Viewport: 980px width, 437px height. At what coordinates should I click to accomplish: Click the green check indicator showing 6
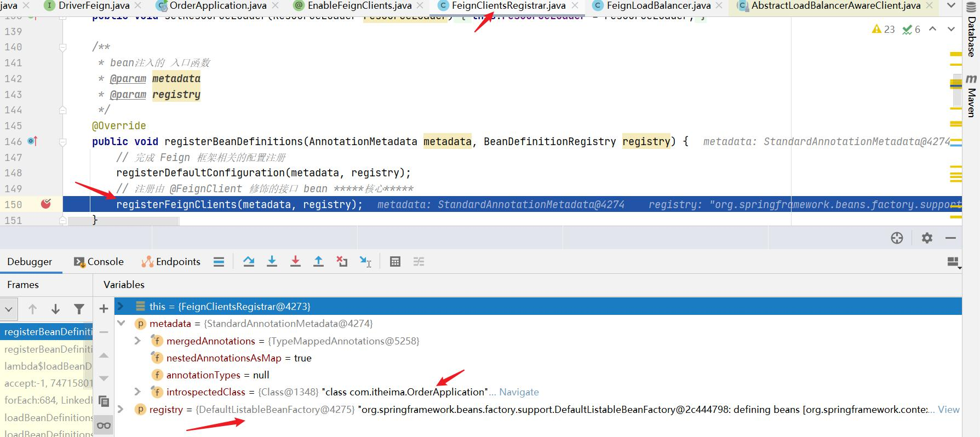(x=912, y=29)
